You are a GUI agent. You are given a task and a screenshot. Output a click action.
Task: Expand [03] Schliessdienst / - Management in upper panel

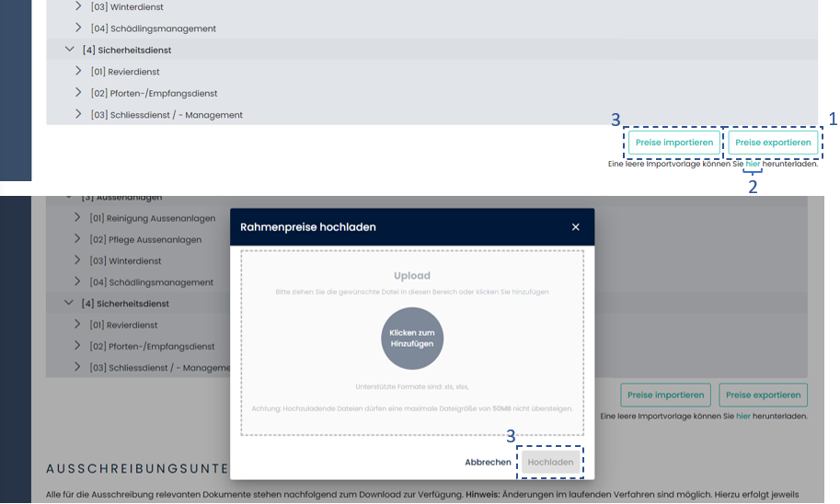coord(78,114)
